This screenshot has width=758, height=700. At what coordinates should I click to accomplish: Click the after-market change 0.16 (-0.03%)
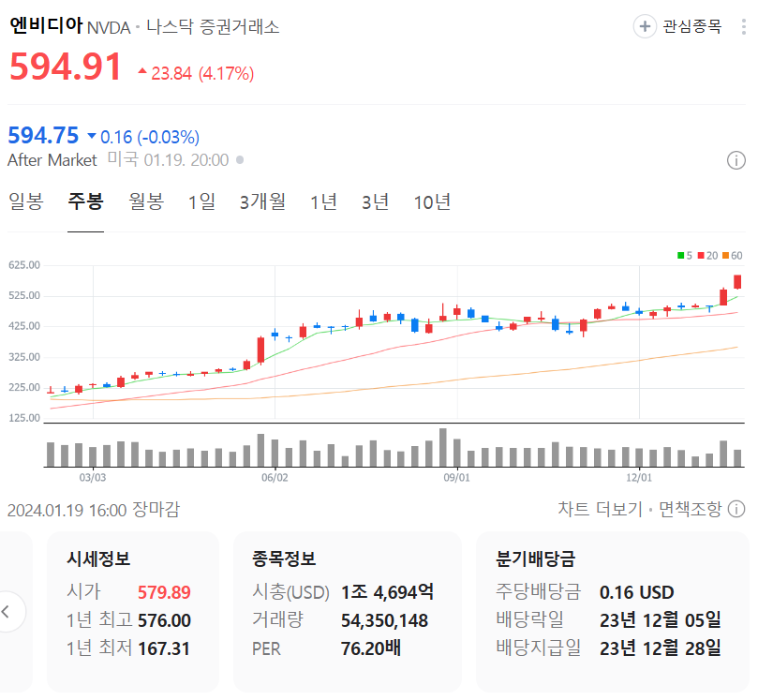click(143, 138)
